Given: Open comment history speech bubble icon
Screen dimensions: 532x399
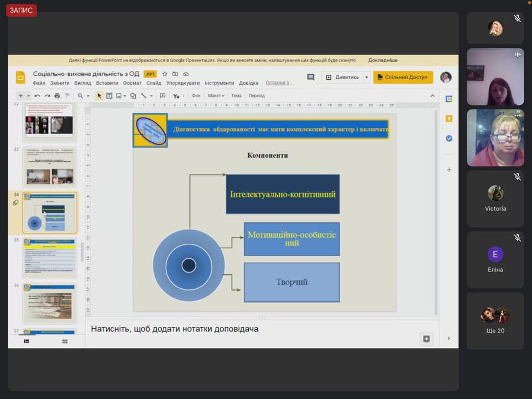Looking at the screenshot, I should (x=311, y=77).
